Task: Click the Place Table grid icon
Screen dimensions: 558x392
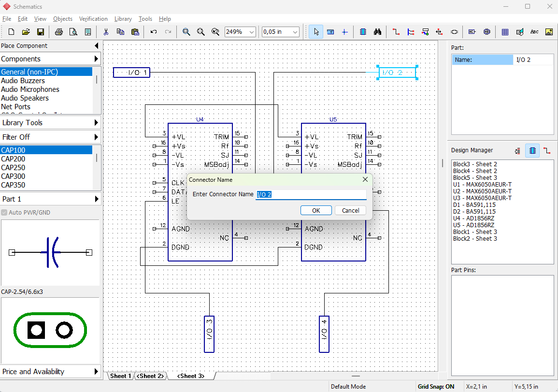Action: point(505,32)
